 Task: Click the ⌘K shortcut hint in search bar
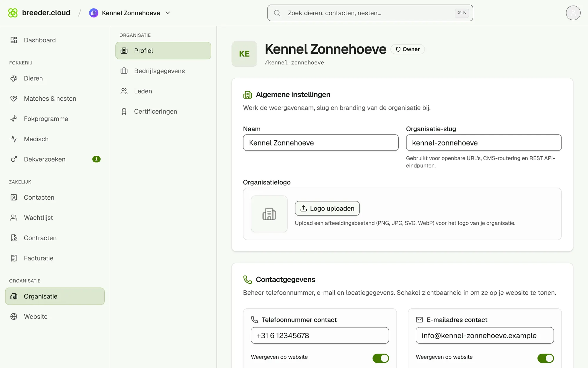pos(462,13)
